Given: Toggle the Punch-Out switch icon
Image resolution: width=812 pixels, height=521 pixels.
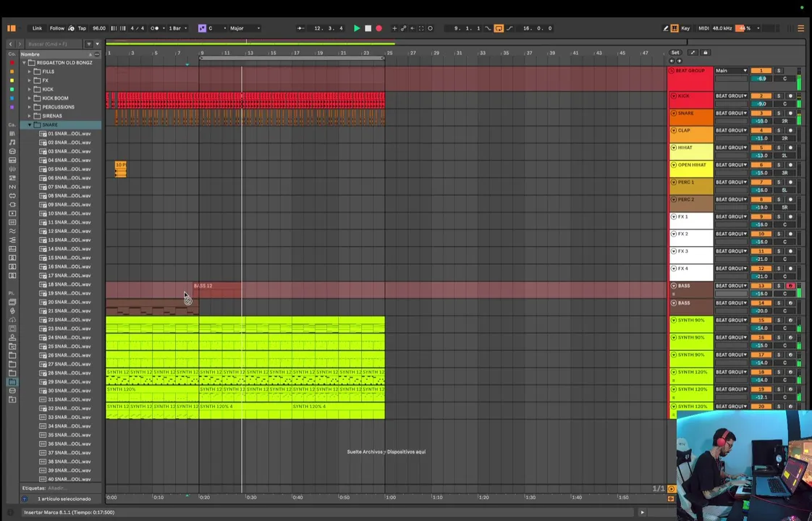Looking at the screenshot, I should [510, 28].
